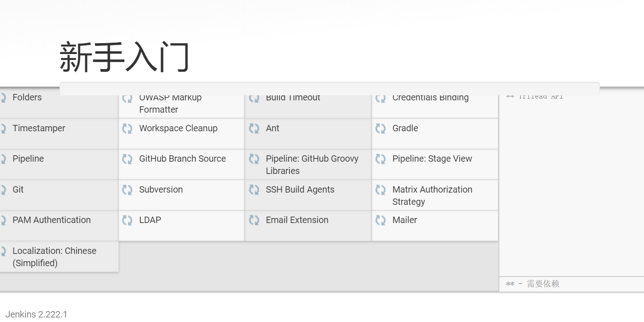Click the refresh icon next to Ant
This screenshot has height=322, width=644.
click(254, 129)
